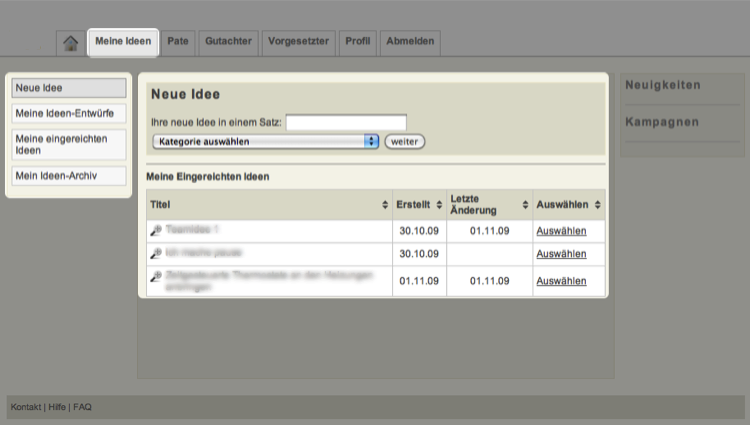
Task: Click sort arrows in Auswählen column header
Action: coord(597,205)
